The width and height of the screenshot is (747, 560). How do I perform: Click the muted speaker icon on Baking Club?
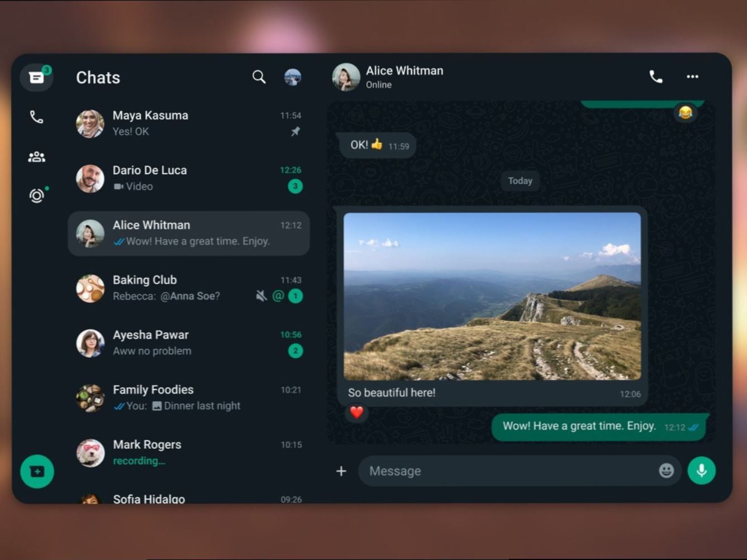(x=261, y=296)
